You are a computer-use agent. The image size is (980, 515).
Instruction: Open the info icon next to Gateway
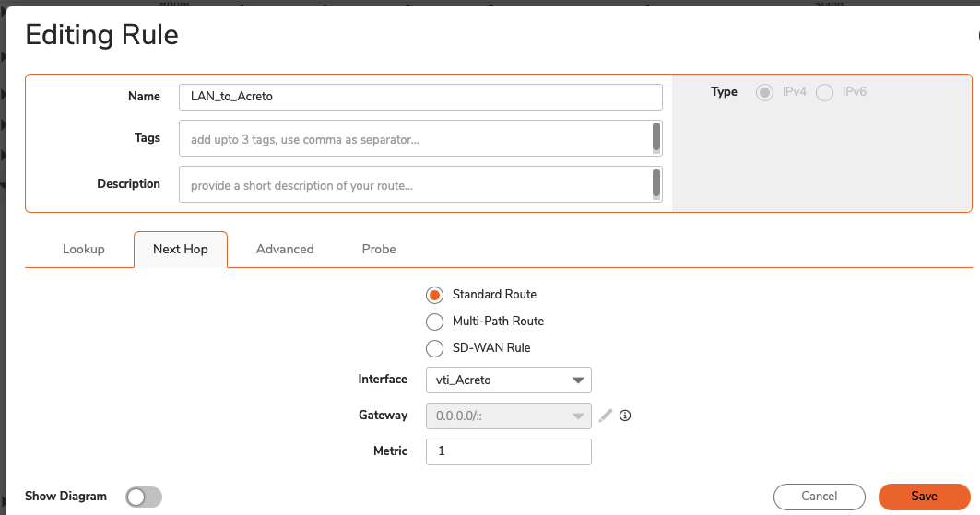click(625, 416)
